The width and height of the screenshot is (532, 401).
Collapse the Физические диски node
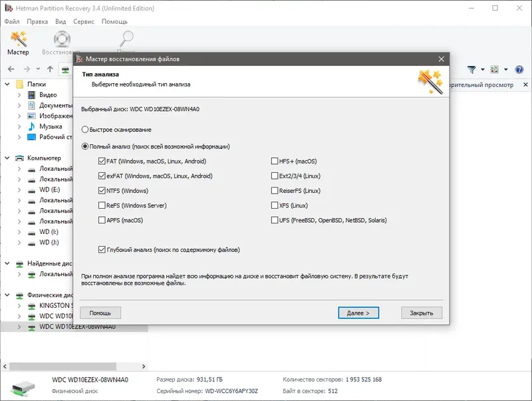pyautogui.click(x=7, y=295)
